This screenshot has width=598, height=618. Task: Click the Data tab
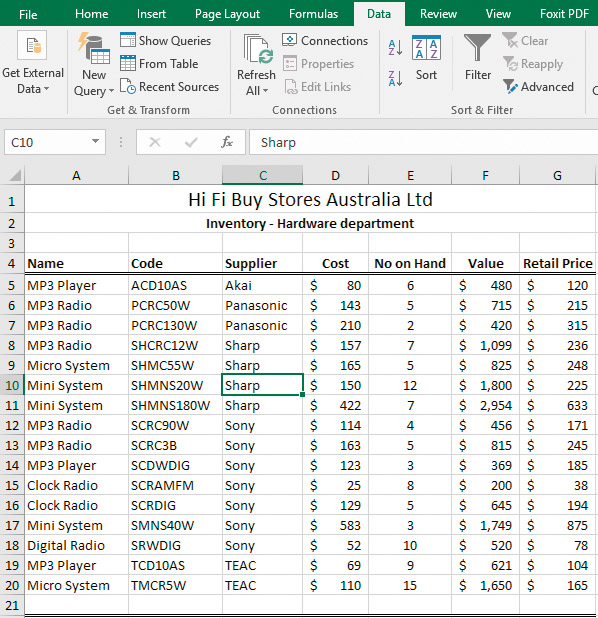tap(379, 14)
